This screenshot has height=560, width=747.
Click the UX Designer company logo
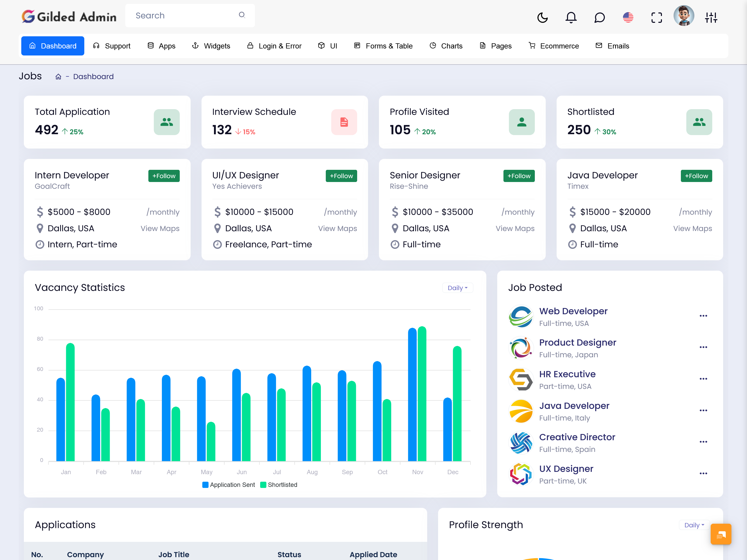tap(521, 474)
